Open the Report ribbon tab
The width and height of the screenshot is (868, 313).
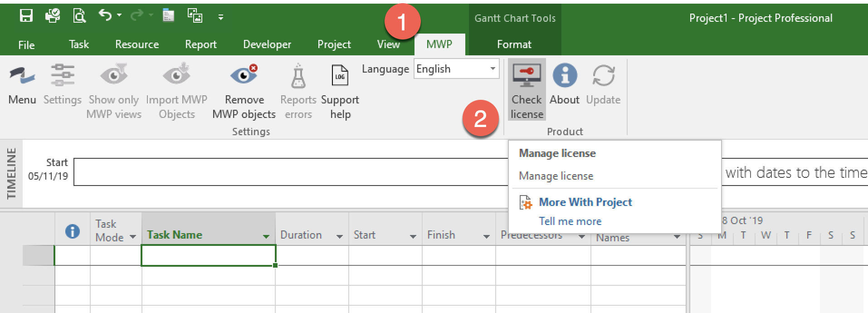click(201, 44)
